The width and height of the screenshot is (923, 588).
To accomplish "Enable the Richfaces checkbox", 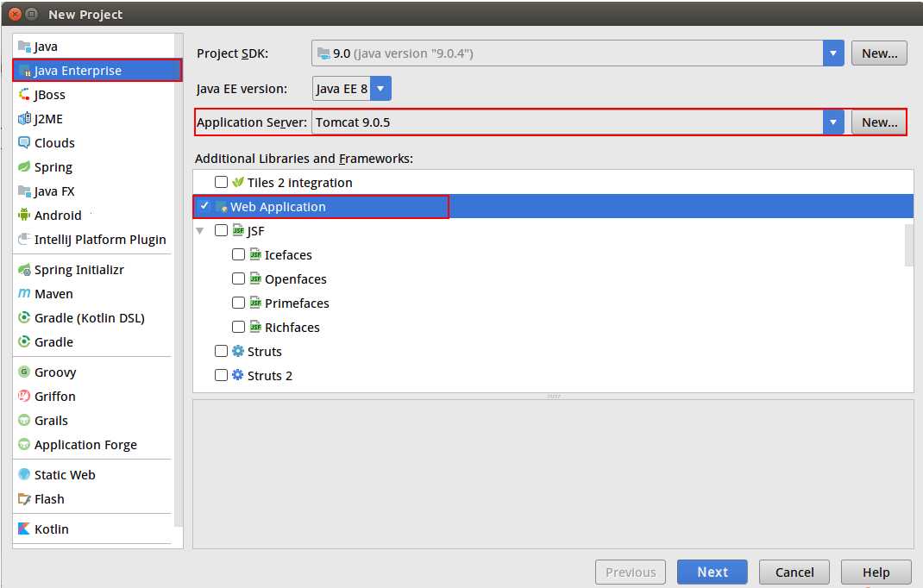I will pos(238,327).
